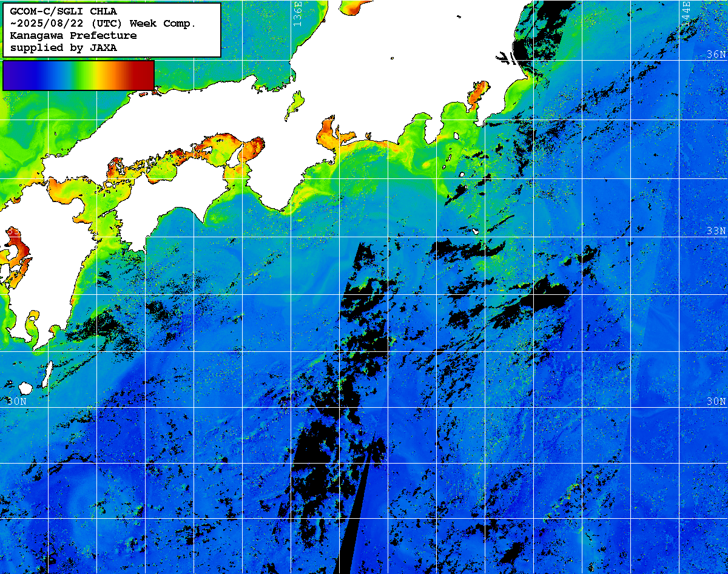The image size is (728, 574).
Task: Click the chlorophyll rainbow color scale bar
Action: (78, 75)
